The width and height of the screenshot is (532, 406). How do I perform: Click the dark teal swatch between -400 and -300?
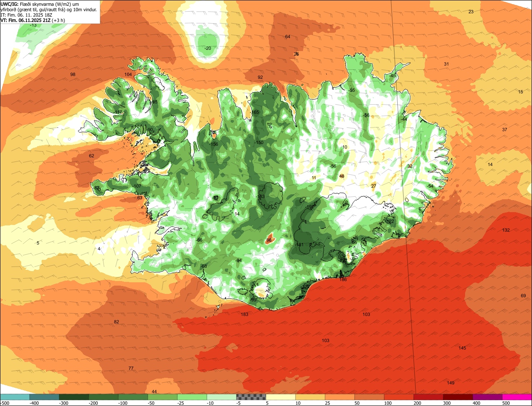(44, 397)
